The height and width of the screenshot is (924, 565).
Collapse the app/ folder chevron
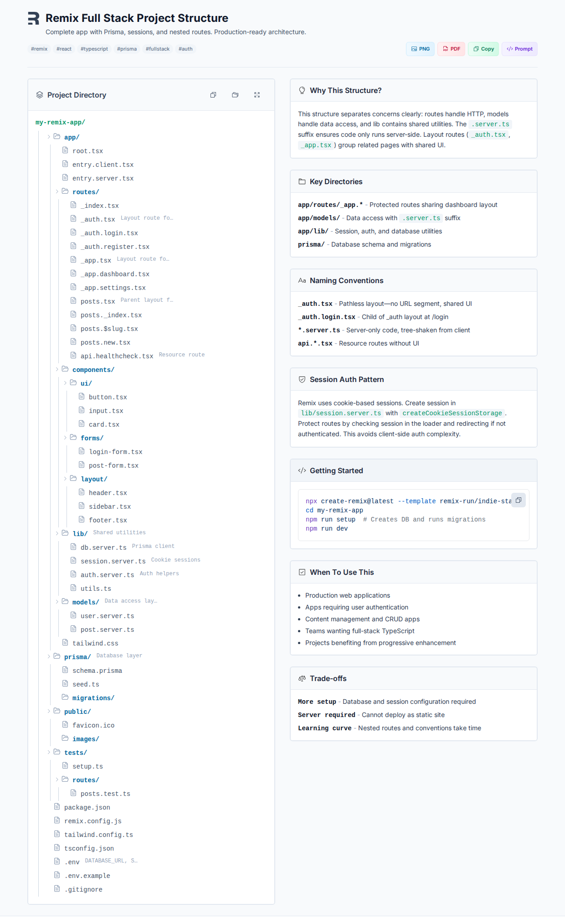point(49,137)
